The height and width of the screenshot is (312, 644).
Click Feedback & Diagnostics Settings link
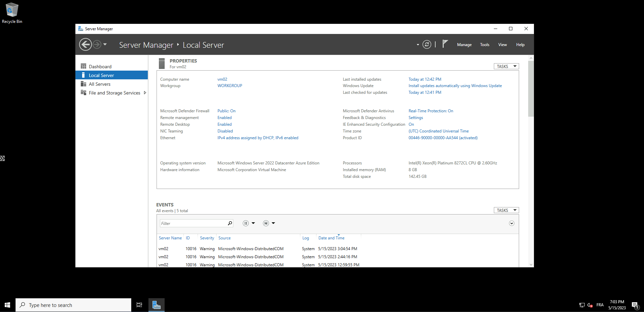(416, 118)
